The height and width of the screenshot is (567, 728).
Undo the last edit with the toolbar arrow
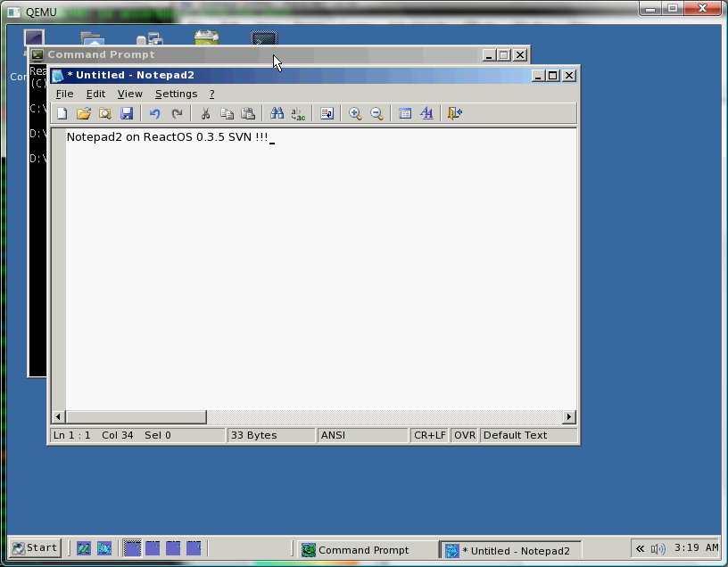coord(154,113)
